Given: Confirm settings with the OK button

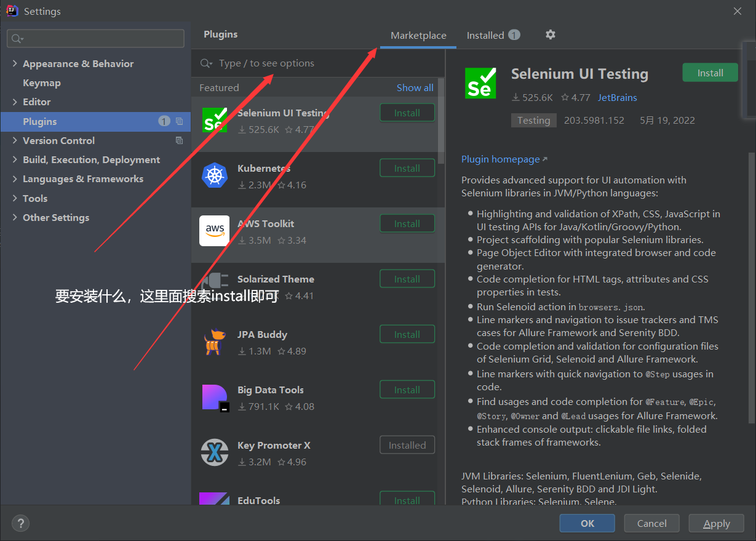Looking at the screenshot, I should coord(587,523).
